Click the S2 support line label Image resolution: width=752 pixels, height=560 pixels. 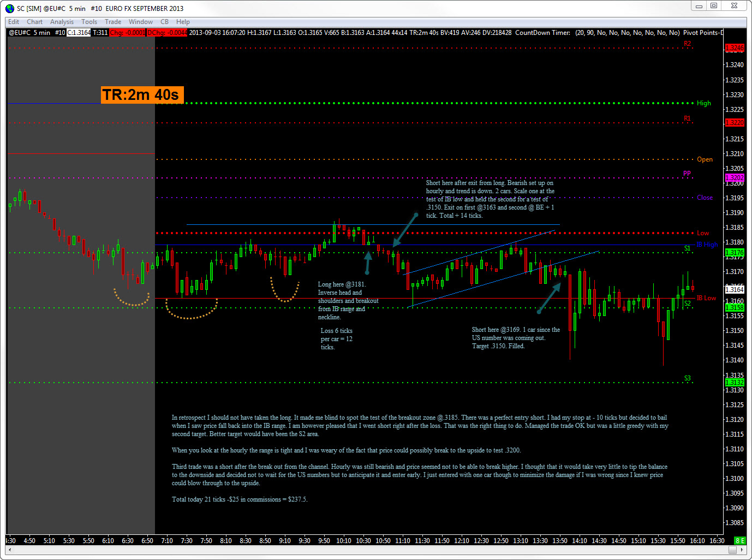(687, 303)
